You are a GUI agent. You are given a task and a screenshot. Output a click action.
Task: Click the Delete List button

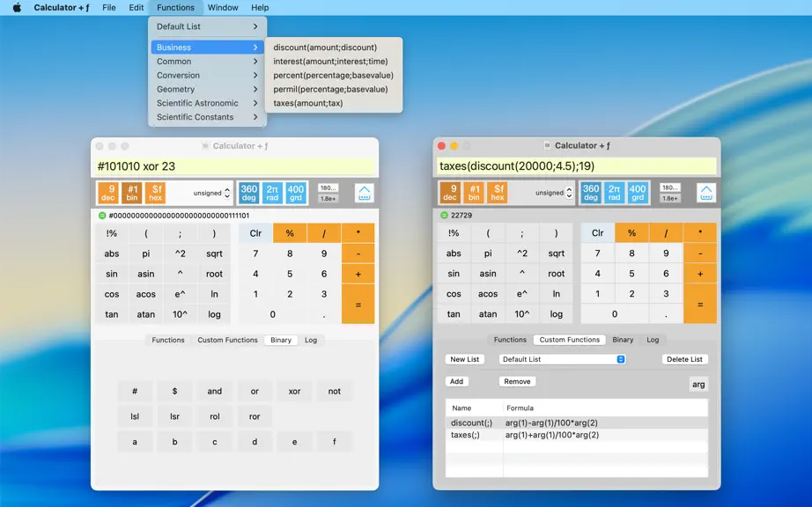point(684,359)
